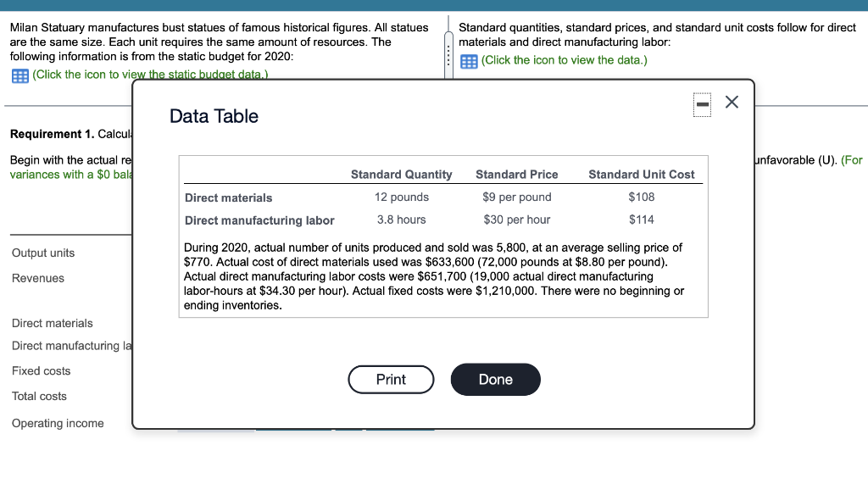The width and height of the screenshot is (868, 484).
Task: Click the 'Output units' row label
Action: [x=43, y=253]
